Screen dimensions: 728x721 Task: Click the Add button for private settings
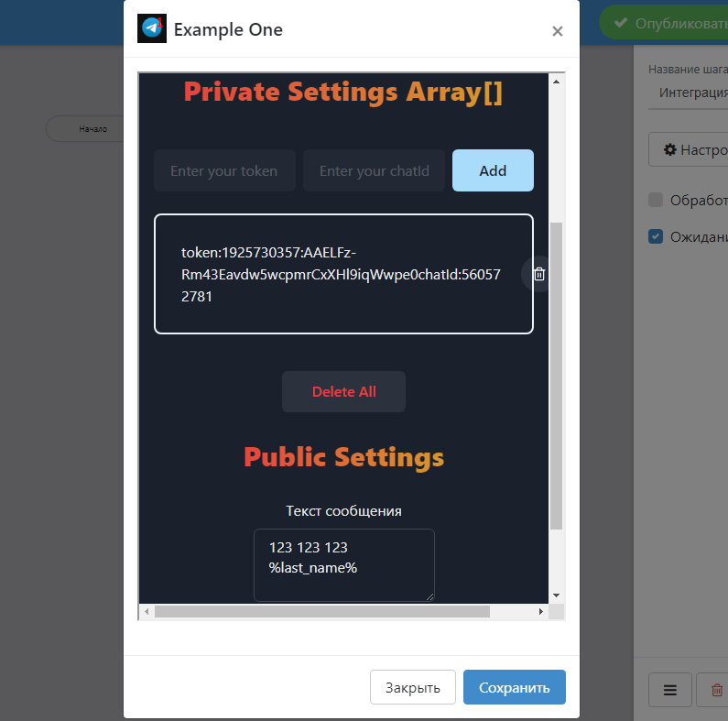(x=493, y=170)
